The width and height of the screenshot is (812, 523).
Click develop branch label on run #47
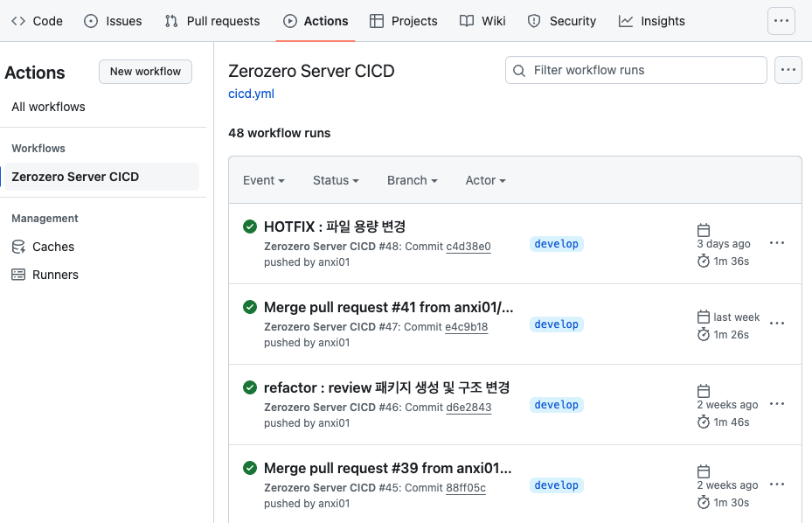point(556,324)
